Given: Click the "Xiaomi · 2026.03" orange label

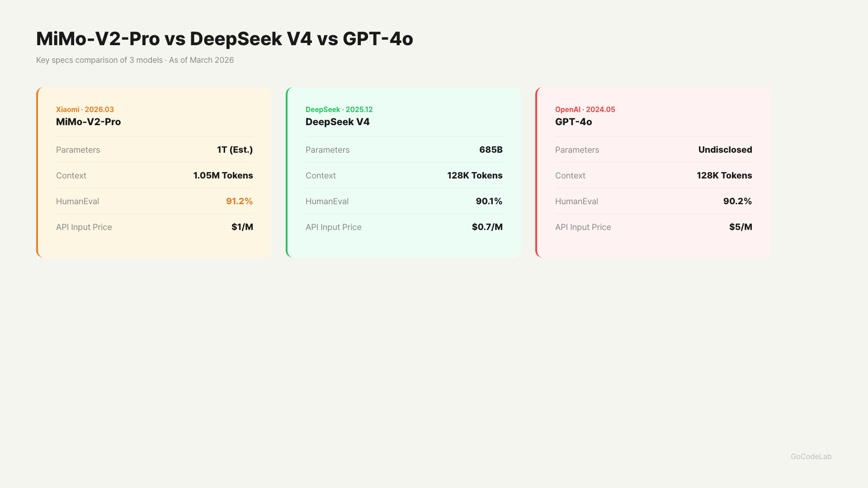Looking at the screenshot, I should coord(85,109).
